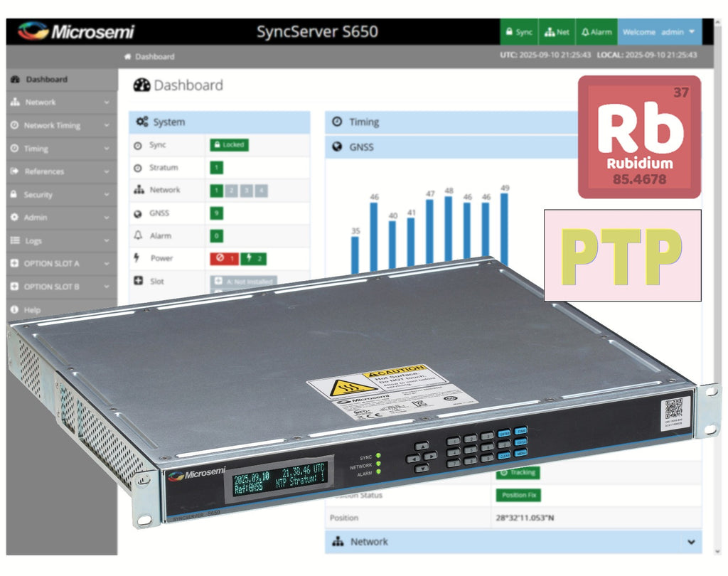Click the Logs list icon in sidebar
The width and height of the screenshot is (728, 576).
[x=15, y=240]
